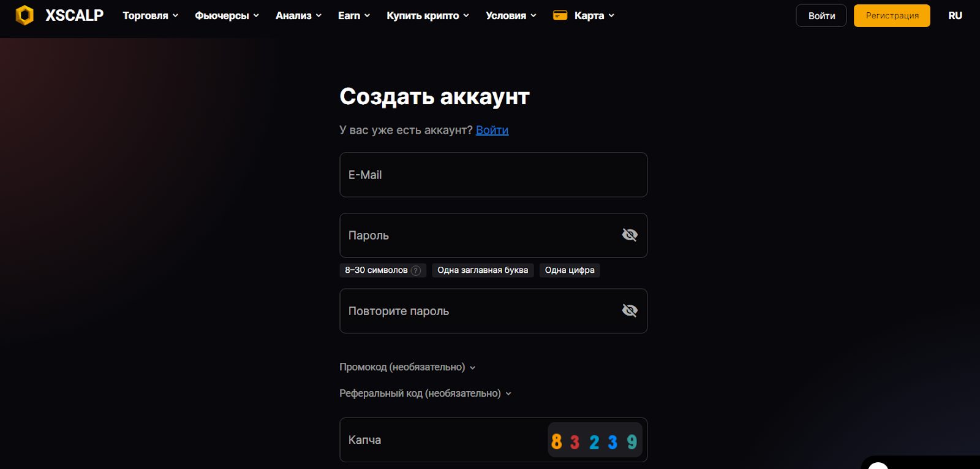Open the Торговля dropdown menu

tap(150, 15)
